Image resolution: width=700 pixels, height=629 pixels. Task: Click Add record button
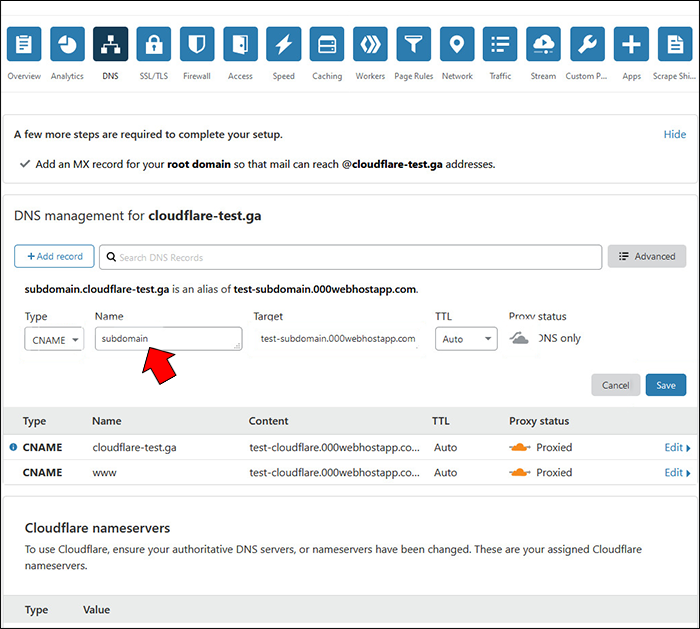click(x=54, y=256)
